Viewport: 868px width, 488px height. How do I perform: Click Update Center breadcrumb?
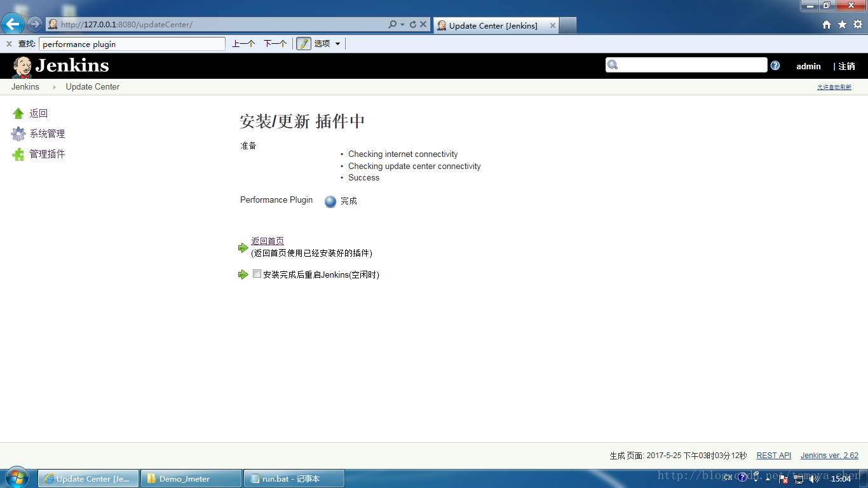(93, 87)
